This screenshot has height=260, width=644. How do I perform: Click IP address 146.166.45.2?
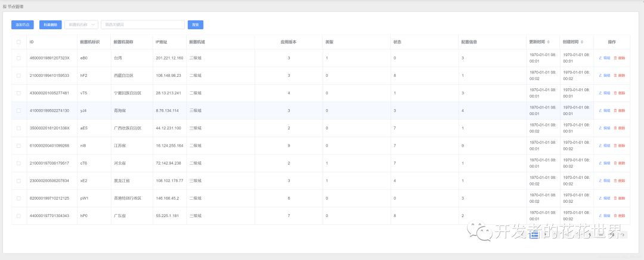click(168, 199)
